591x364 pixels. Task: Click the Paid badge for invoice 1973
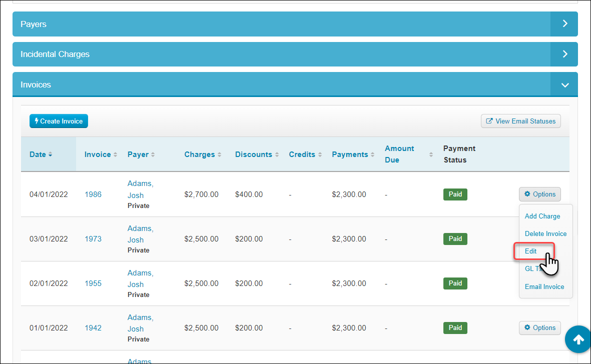[455, 238]
